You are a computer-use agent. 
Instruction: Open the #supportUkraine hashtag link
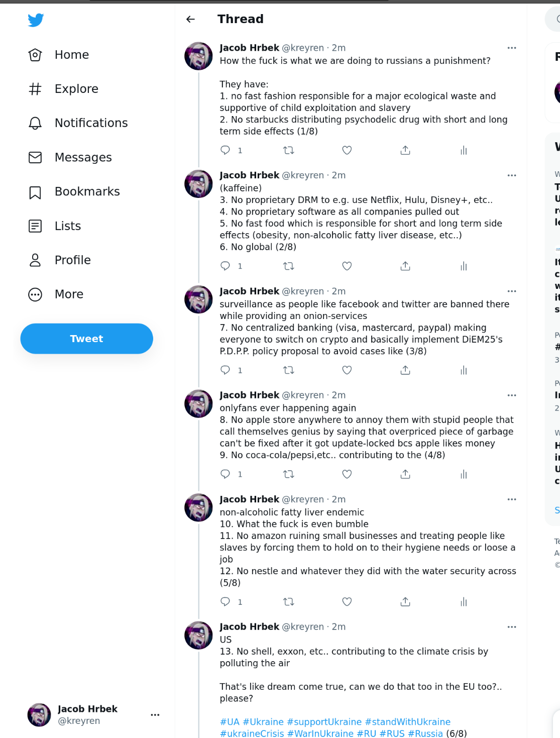coord(324,722)
